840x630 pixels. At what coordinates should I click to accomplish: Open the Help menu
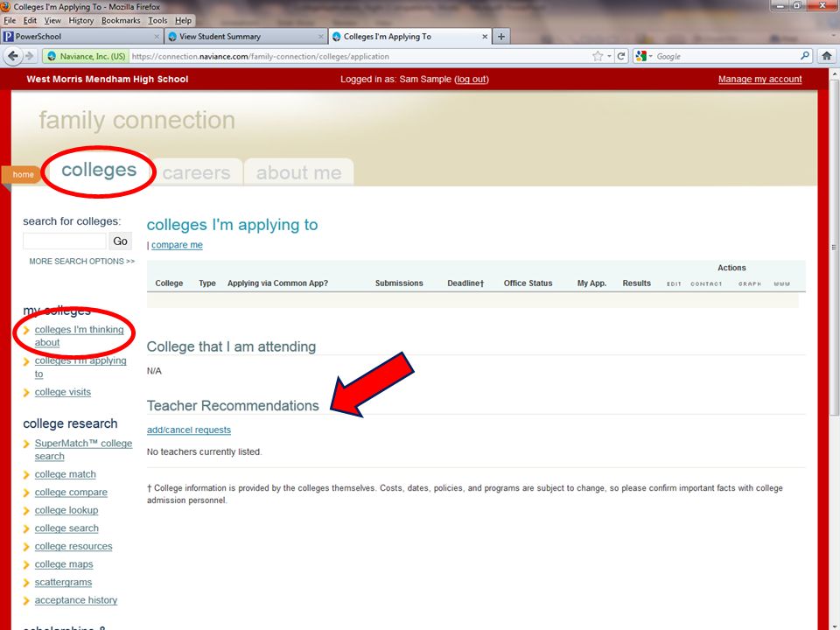pyautogui.click(x=183, y=20)
